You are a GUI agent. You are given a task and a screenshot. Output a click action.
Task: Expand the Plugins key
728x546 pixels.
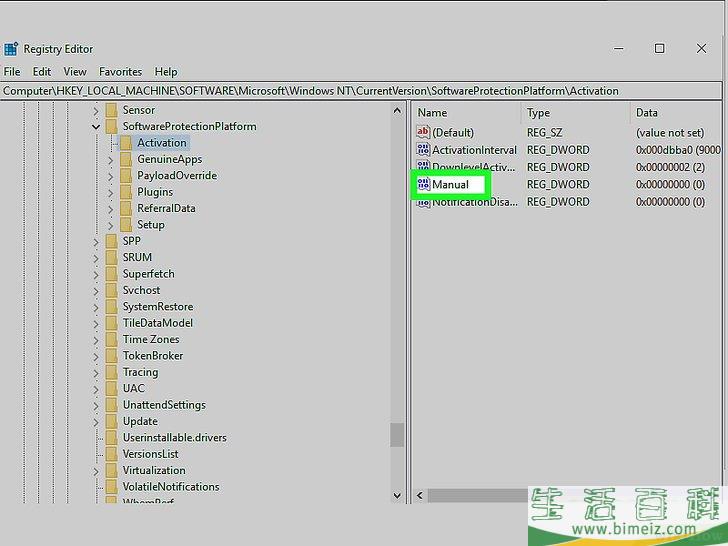point(110,192)
